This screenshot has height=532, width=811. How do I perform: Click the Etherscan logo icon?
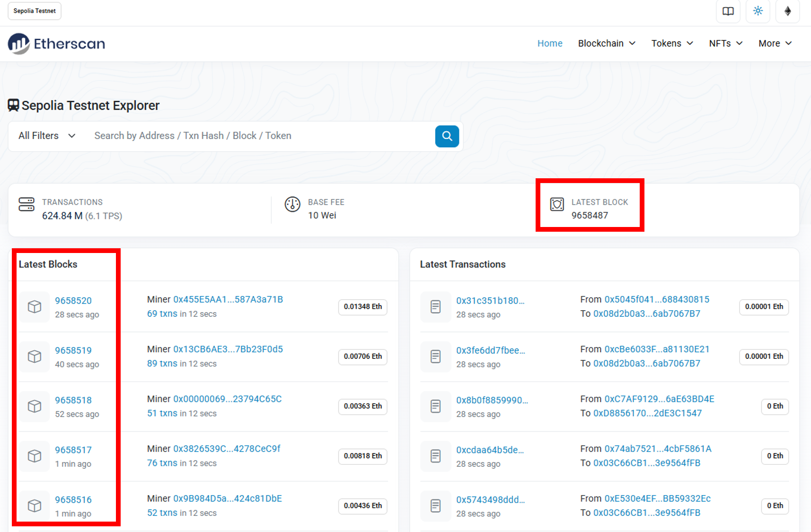coord(19,44)
